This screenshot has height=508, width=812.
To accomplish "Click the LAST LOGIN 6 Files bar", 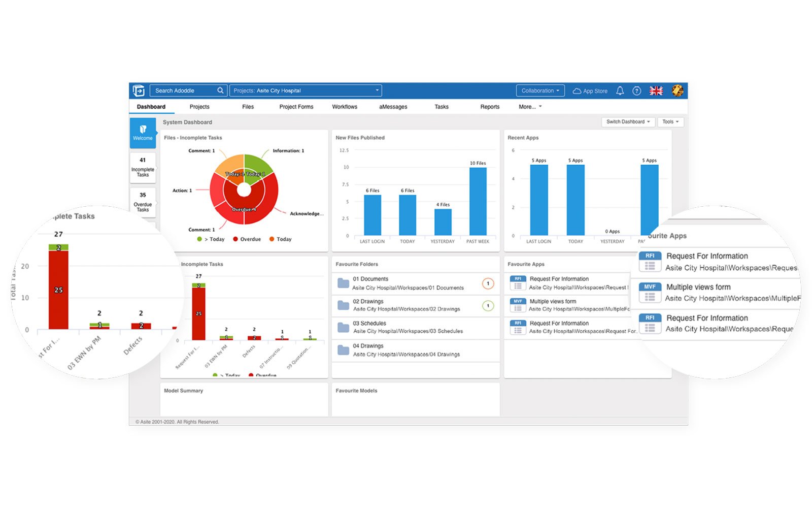I will coord(373,215).
